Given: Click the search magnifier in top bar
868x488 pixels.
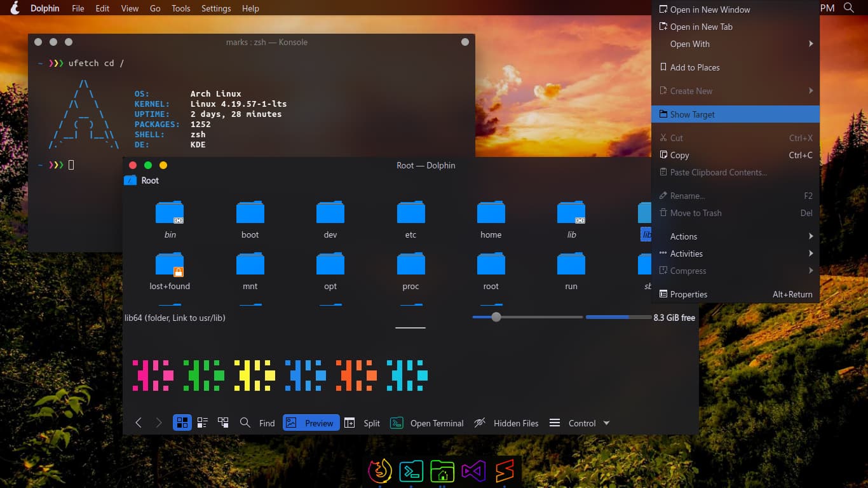Looking at the screenshot, I should [x=848, y=8].
